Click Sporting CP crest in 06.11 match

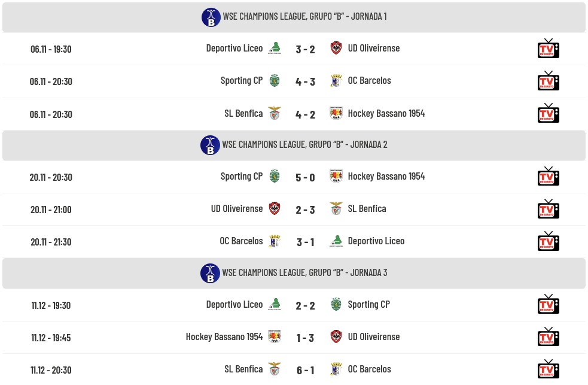pyautogui.click(x=275, y=81)
